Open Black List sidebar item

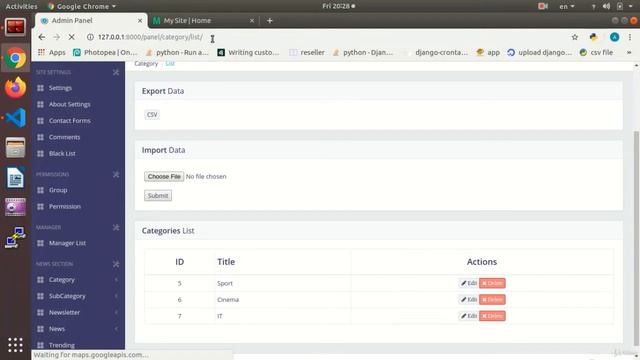click(x=62, y=153)
